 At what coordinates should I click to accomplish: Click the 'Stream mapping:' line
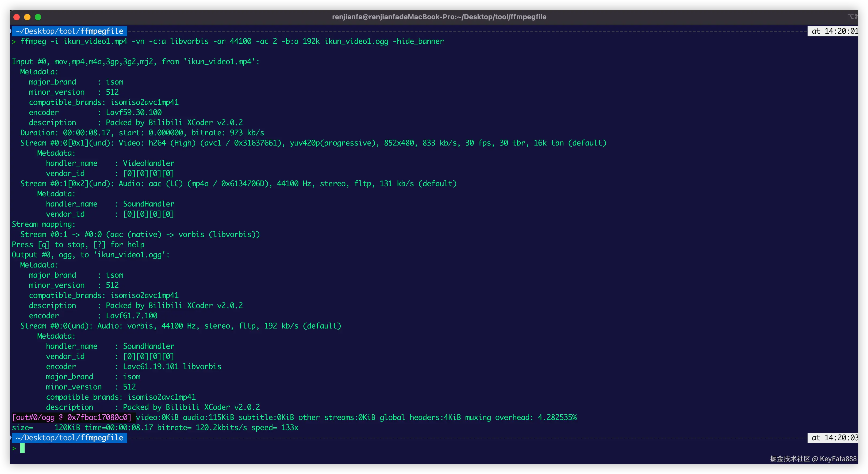[44, 224]
